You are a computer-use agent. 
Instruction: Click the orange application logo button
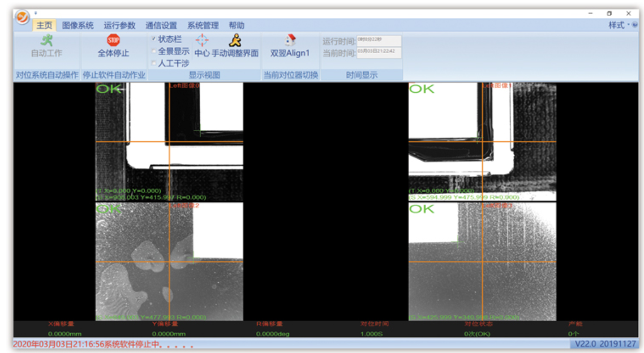[x=22, y=18]
